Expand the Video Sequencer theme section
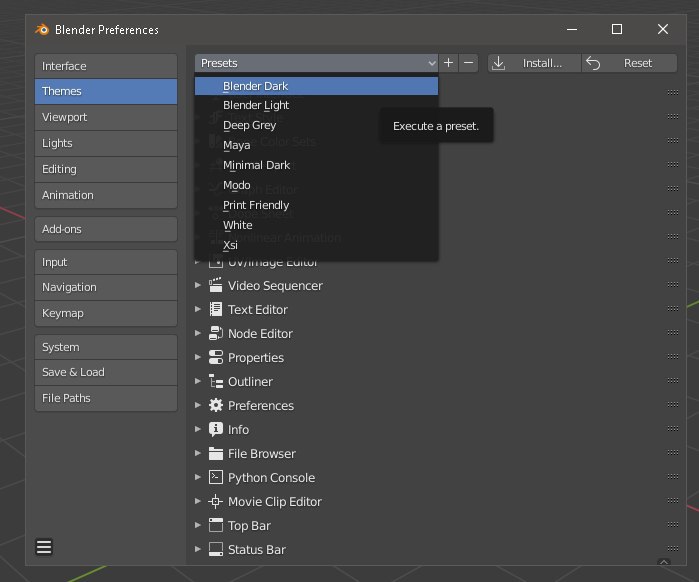699x582 pixels. point(198,285)
